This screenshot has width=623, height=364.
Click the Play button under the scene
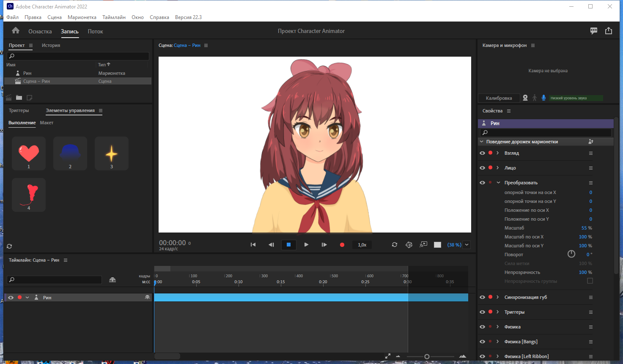pyautogui.click(x=306, y=245)
